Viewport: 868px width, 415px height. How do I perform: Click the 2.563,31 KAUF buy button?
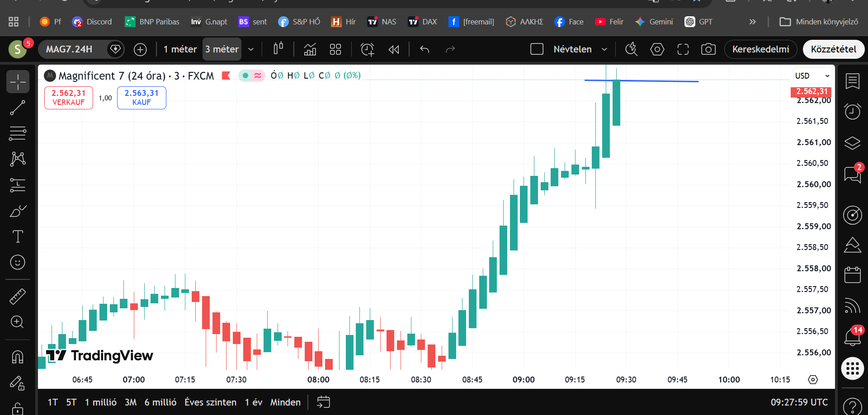point(142,97)
